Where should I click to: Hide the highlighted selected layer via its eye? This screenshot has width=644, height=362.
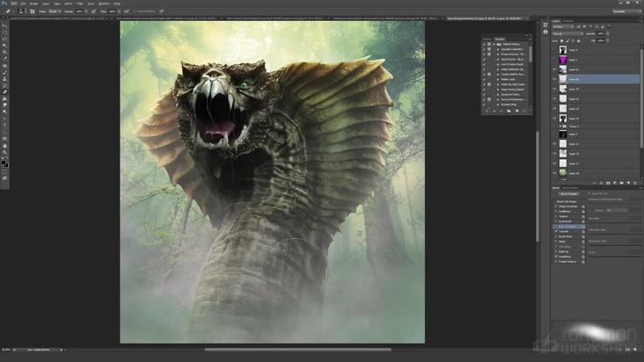pyautogui.click(x=554, y=79)
